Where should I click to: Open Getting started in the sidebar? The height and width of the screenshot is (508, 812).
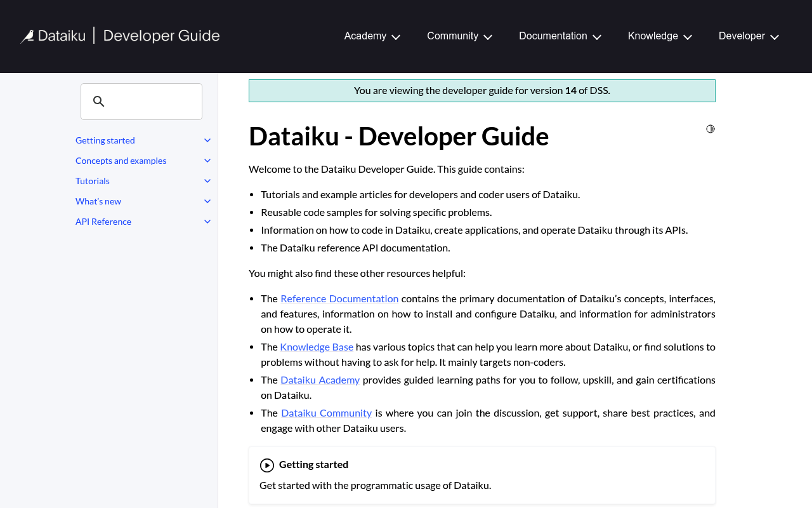(x=105, y=140)
